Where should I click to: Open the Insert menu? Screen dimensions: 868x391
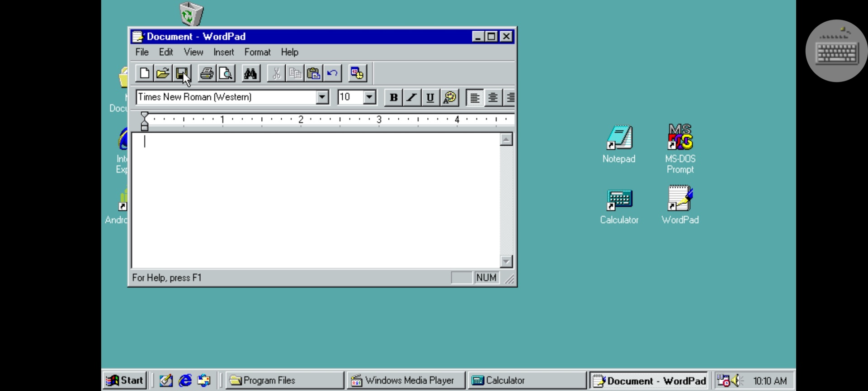click(x=223, y=52)
